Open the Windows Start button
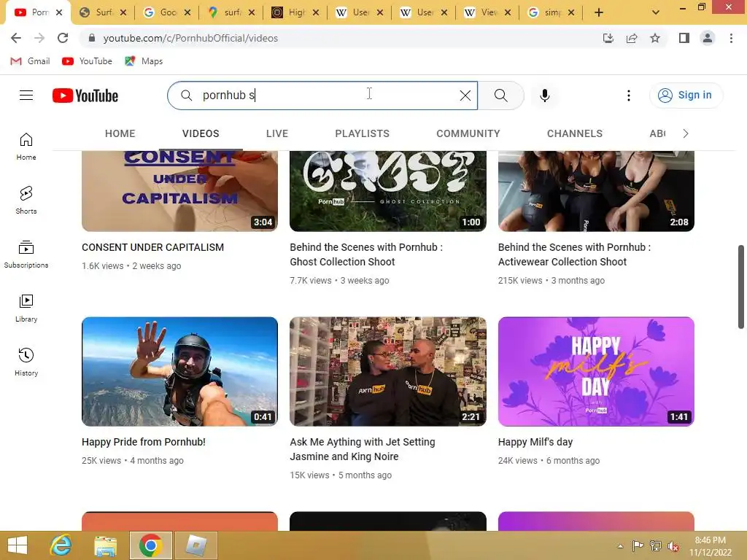The width and height of the screenshot is (747, 560). (x=18, y=545)
